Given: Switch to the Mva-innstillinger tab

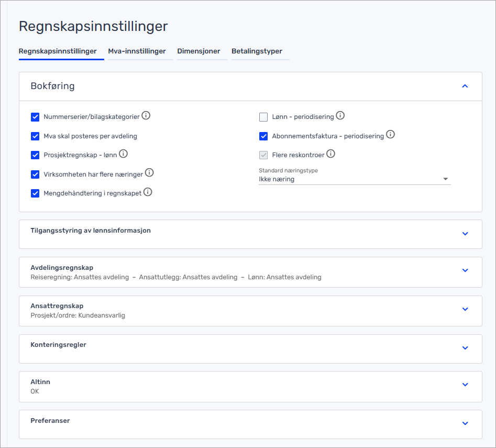Looking at the screenshot, I should click(x=137, y=51).
